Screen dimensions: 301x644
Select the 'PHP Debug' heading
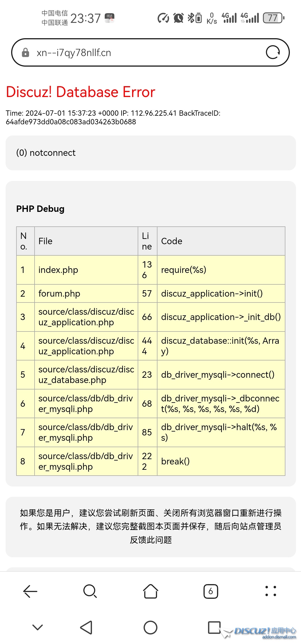40,209
